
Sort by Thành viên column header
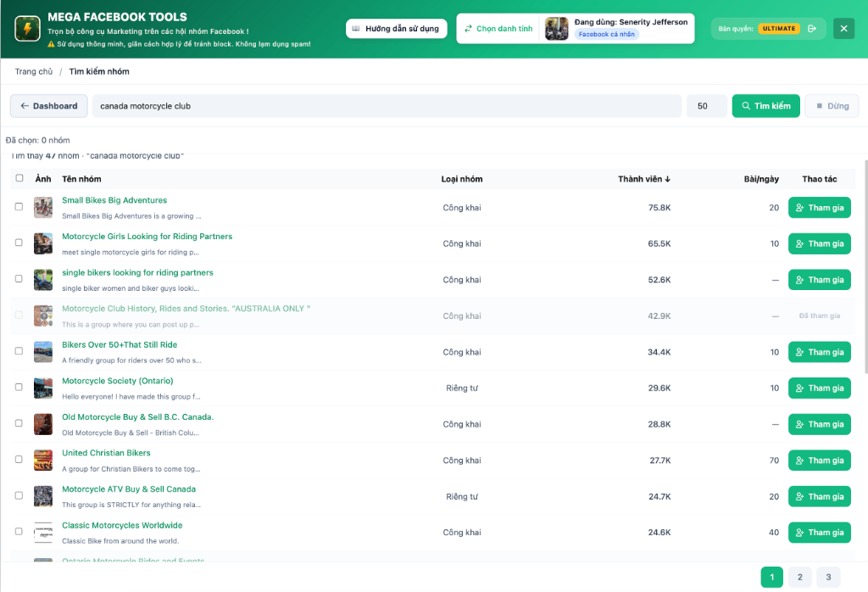tap(644, 179)
